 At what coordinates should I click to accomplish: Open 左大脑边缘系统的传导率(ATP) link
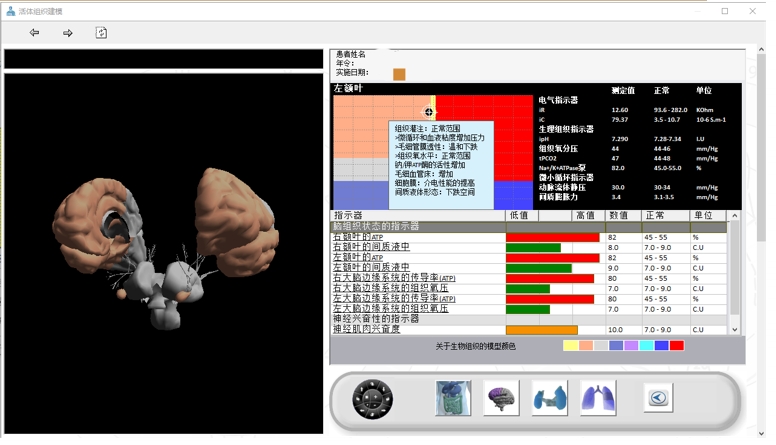394,298
